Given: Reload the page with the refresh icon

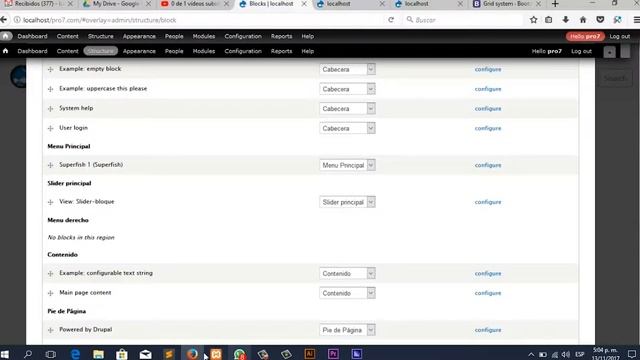Looking at the screenshot, I should coord(391,20).
